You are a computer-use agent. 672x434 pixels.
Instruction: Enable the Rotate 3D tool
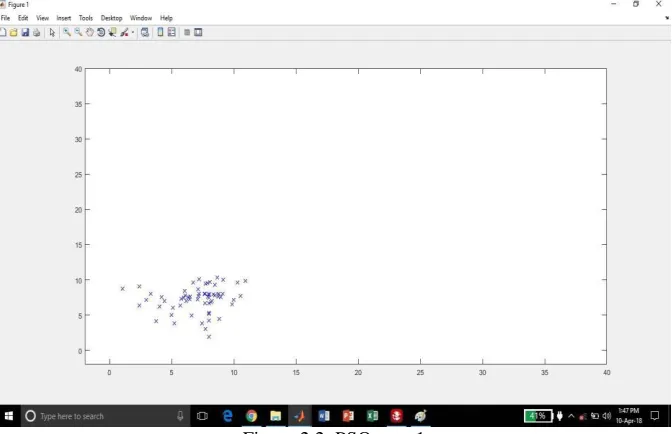pyautogui.click(x=101, y=32)
